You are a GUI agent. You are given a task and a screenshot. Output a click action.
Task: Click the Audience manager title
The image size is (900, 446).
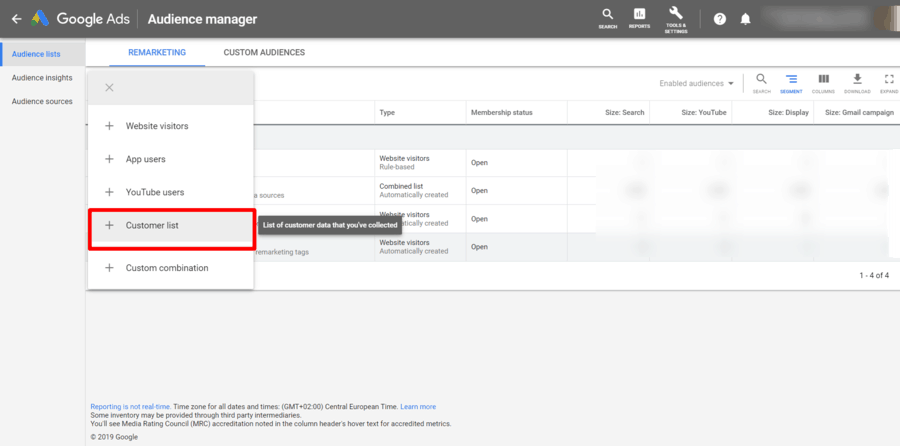pos(202,19)
